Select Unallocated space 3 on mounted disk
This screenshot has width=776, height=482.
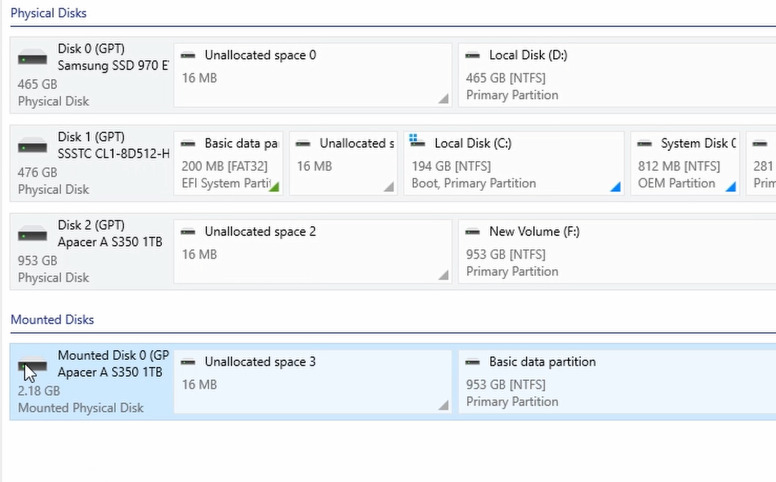click(313, 382)
